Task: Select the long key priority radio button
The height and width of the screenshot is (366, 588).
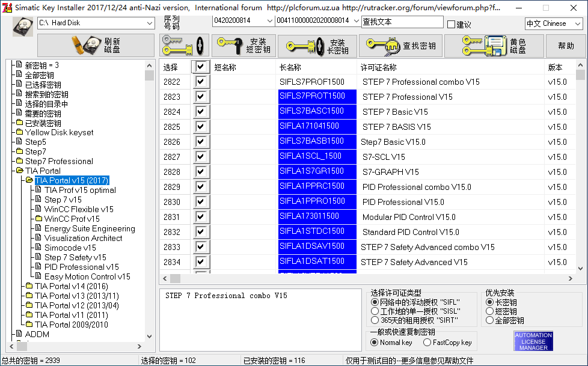Action: 489,302
